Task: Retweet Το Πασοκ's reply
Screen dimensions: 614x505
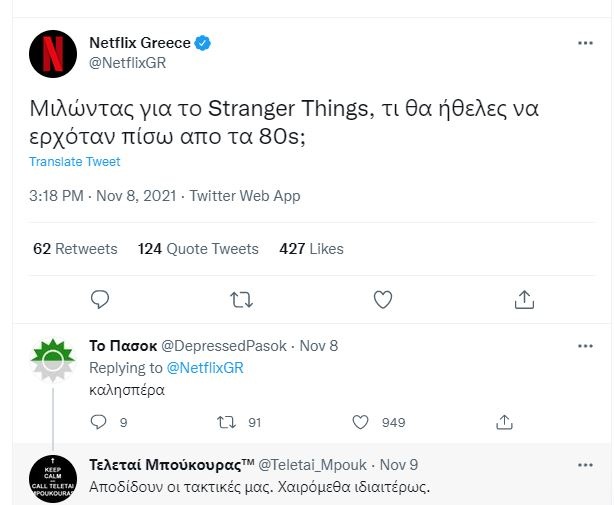Action: 225,422
